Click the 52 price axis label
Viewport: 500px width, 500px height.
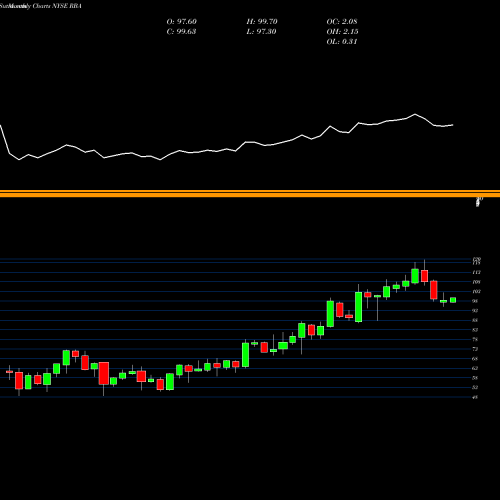[x=475, y=387]
